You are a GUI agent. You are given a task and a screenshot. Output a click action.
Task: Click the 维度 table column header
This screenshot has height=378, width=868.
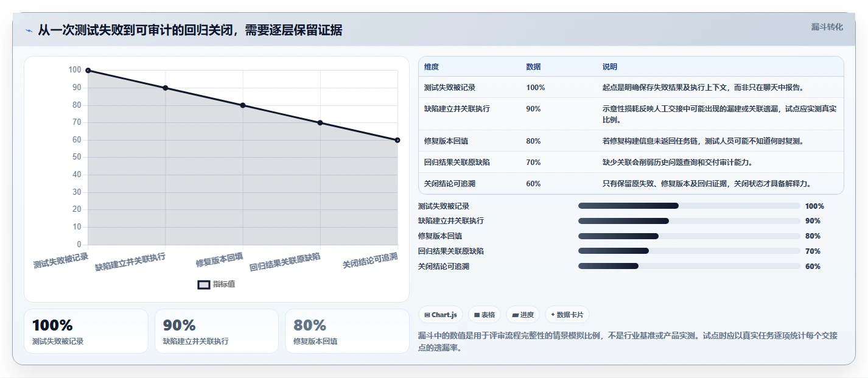[x=432, y=66]
